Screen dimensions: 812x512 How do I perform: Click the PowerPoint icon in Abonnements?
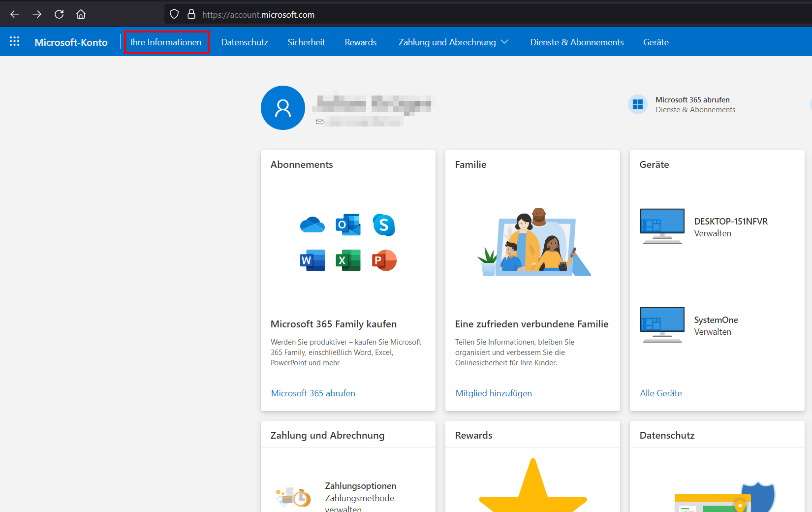tap(384, 260)
